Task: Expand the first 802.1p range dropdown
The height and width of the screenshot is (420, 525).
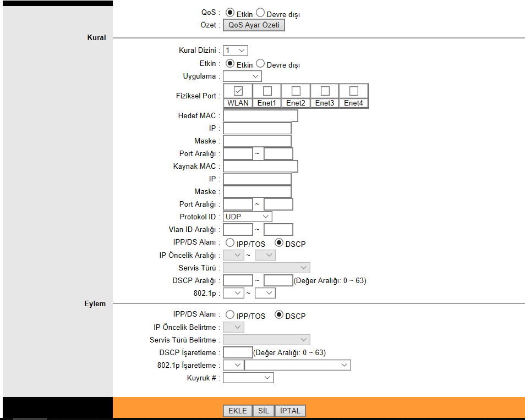Action: (x=233, y=294)
